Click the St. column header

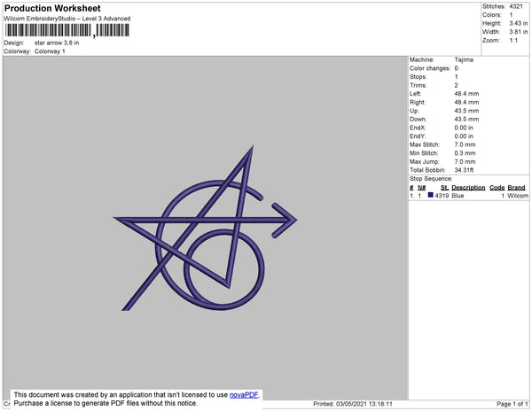click(444, 188)
